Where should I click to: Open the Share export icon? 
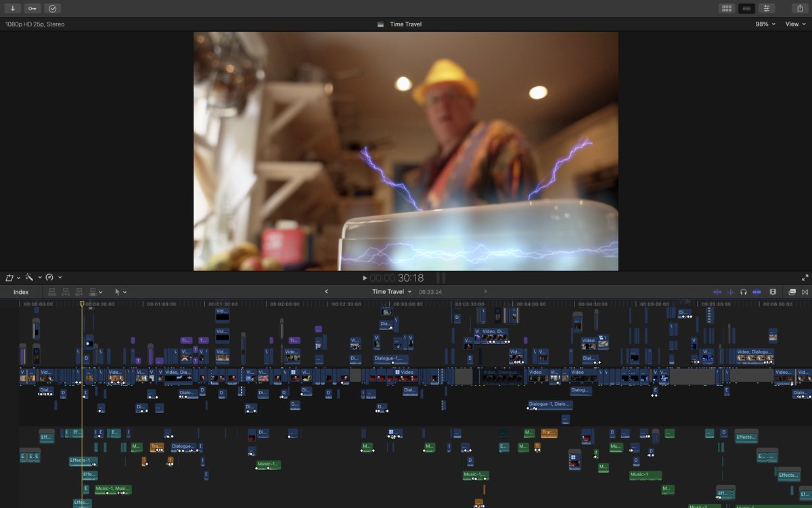(800, 8)
